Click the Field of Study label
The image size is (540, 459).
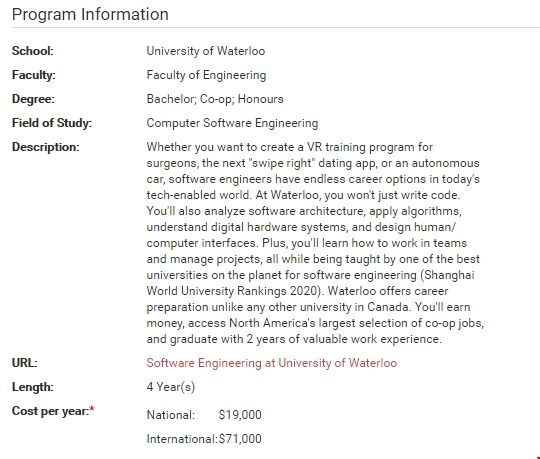point(52,123)
